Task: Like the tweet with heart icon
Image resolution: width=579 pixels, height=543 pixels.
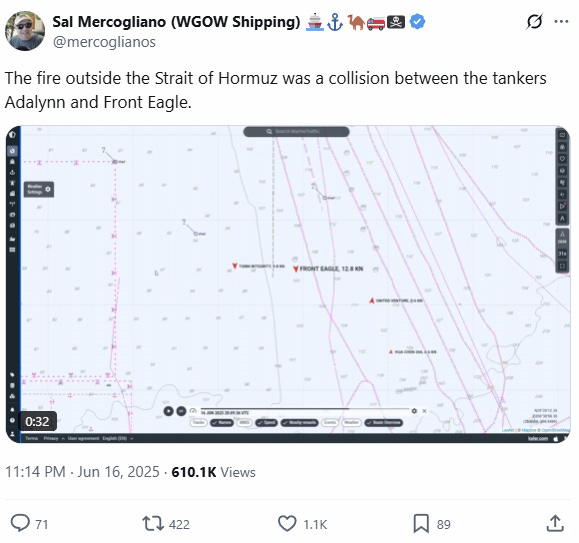Action: coord(287,524)
